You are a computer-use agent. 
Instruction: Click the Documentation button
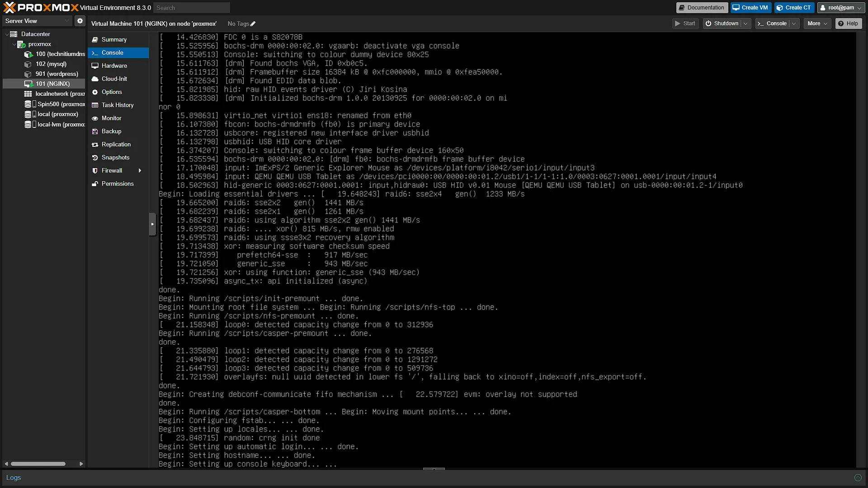pos(702,8)
